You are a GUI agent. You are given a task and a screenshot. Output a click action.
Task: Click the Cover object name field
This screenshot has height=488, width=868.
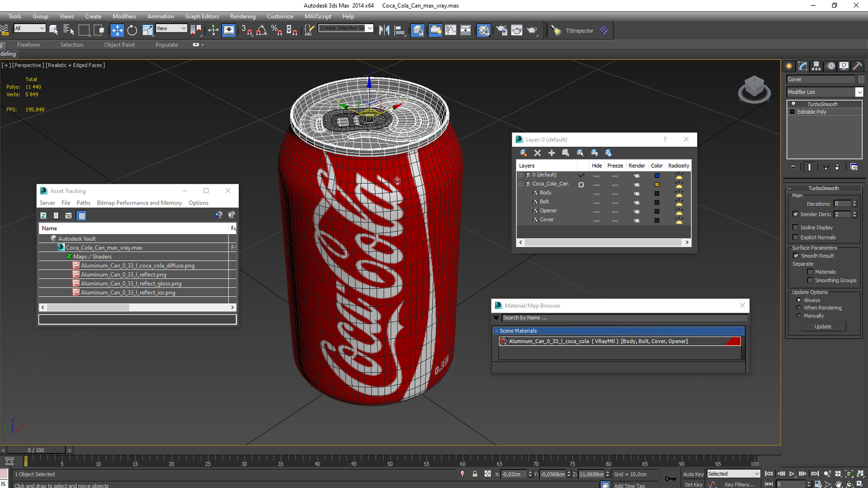(821, 79)
